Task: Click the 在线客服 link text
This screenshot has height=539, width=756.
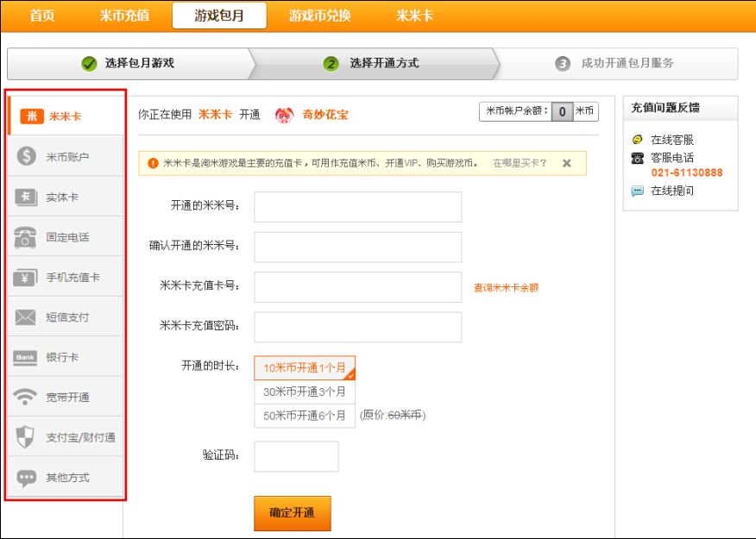Action: 672,141
